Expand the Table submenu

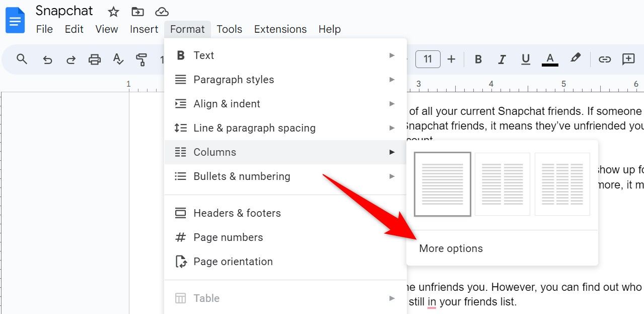(x=285, y=298)
